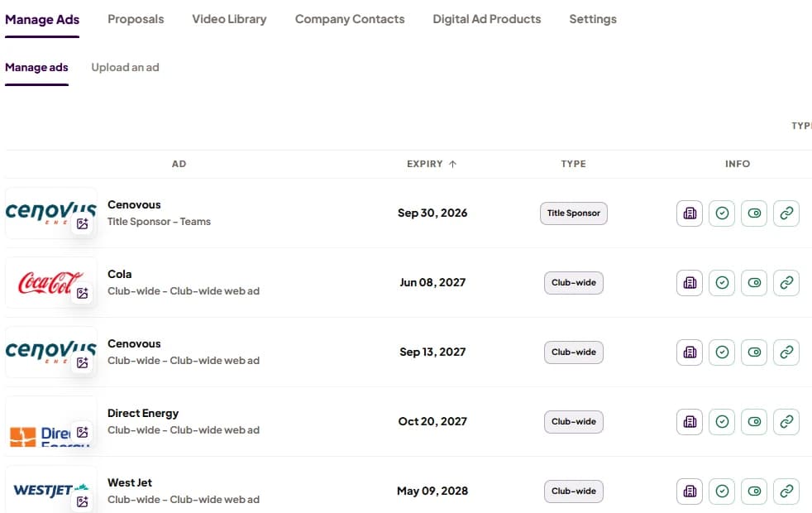This screenshot has width=812, height=513.
Task: Click link icon for Cola ad
Action: (x=786, y=283)
